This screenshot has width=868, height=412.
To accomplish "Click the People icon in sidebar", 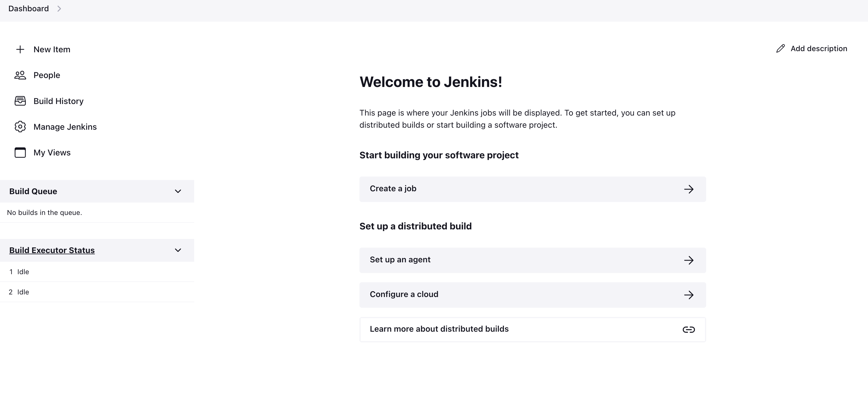I will [x=20, y=75].
